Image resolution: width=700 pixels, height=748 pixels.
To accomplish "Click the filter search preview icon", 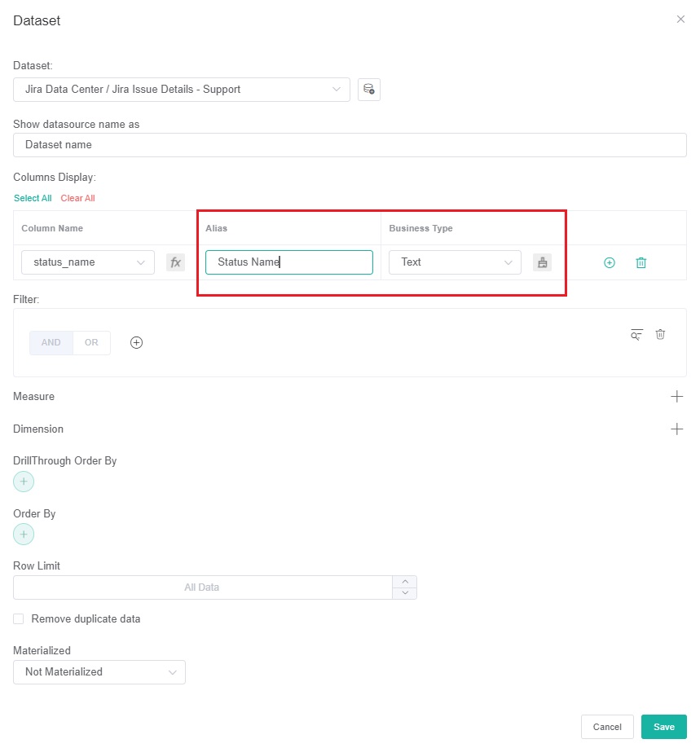I will tap(636, 334).
